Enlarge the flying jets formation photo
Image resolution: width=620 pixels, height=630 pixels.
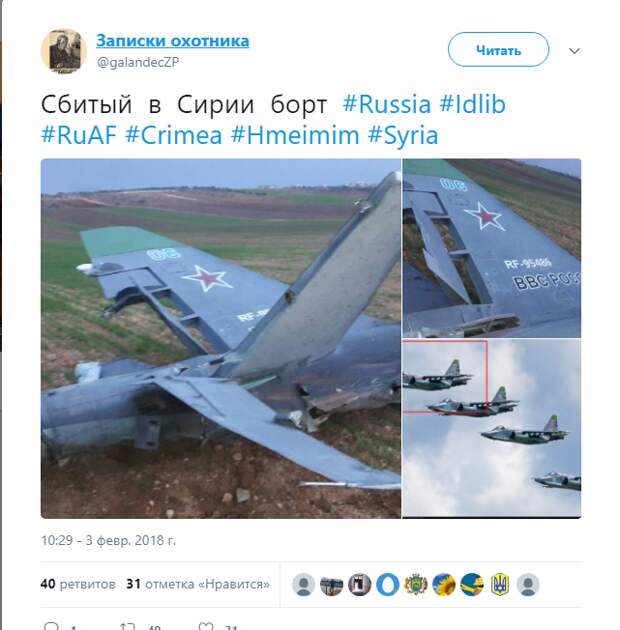(x=492, y=428)
